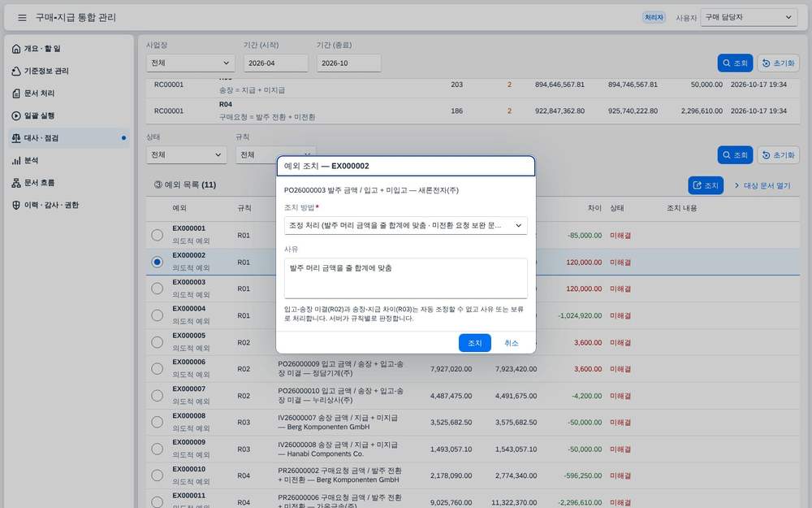Screen dimensions: 812x508
Task: Click lower 초기화 button beside 규칙 filter
Action: [779, 154]
